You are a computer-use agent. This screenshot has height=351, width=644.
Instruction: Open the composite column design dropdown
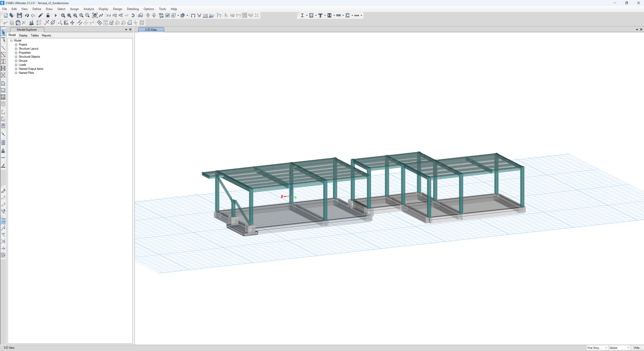[x=334, y=15]
